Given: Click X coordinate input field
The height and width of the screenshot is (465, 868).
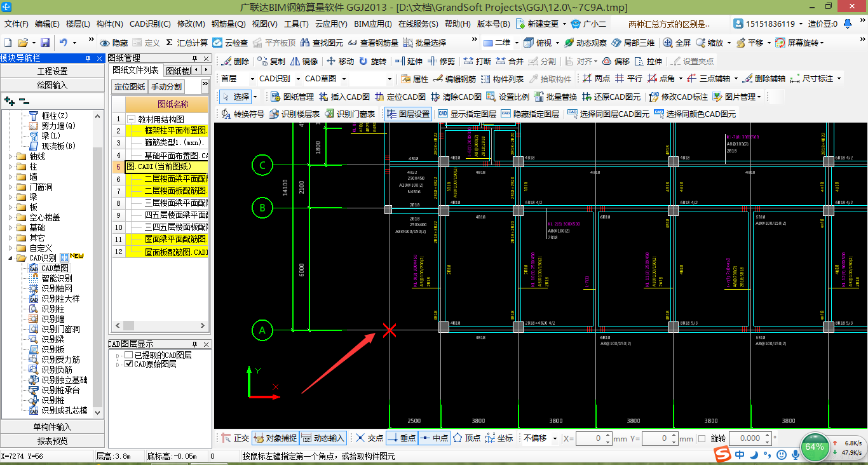Looking at the screenshot, I should coord(594,438).
